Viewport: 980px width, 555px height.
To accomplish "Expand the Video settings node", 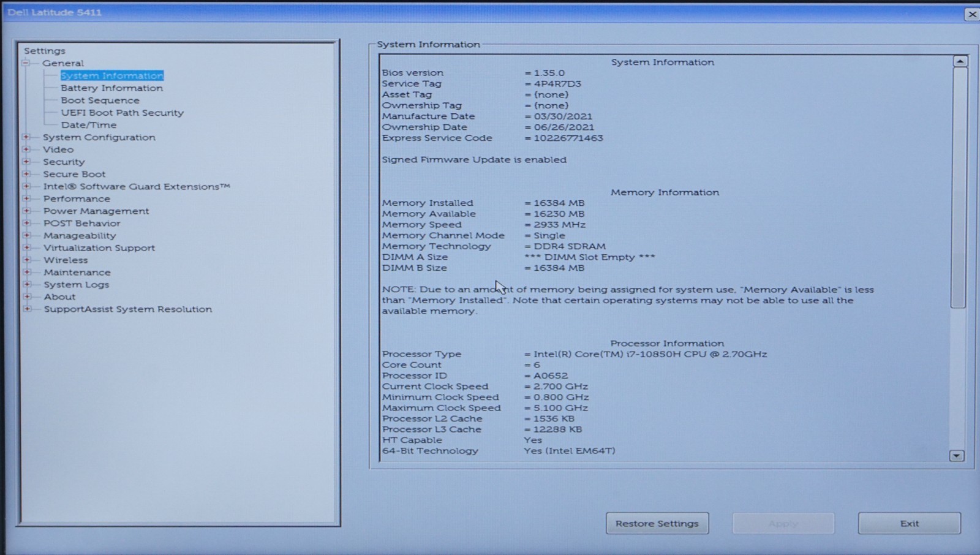I will [26, 149].
